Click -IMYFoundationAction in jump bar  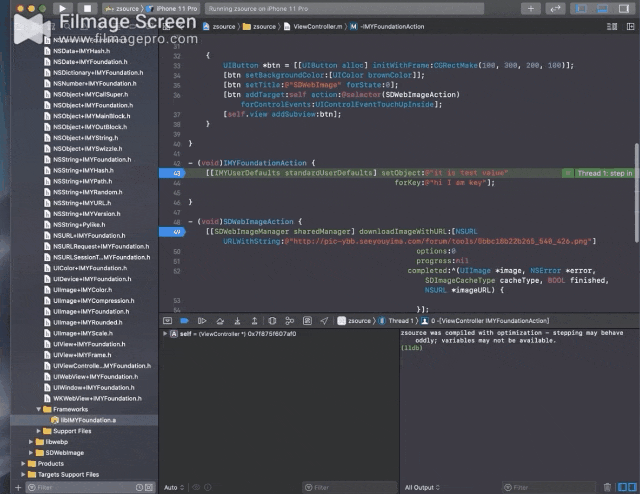point(387,27)
